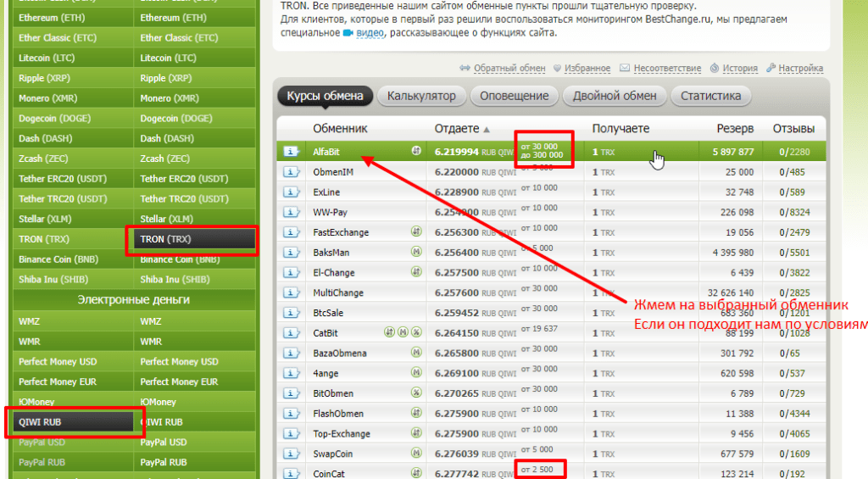This screenshot has height=479, width=868.
Task: Sort by the Отдаете column arrow
Action: (487, 130)
